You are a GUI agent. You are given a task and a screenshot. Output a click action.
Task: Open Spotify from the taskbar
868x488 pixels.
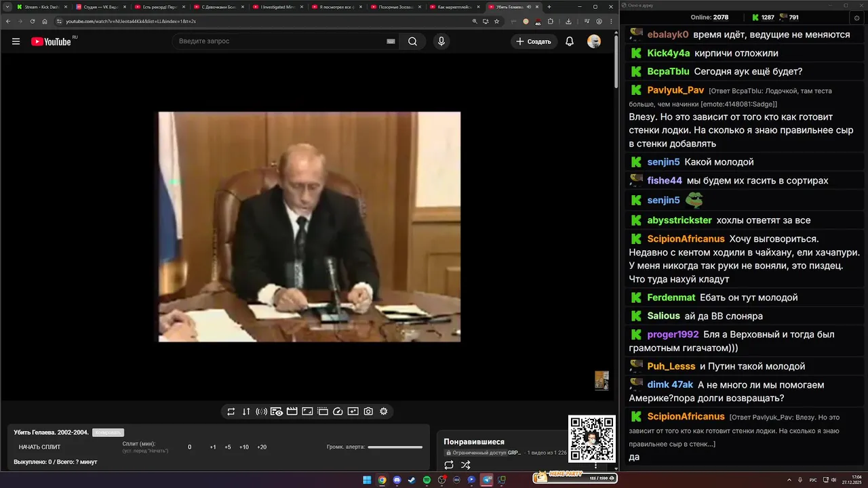[x=427, y=480]
